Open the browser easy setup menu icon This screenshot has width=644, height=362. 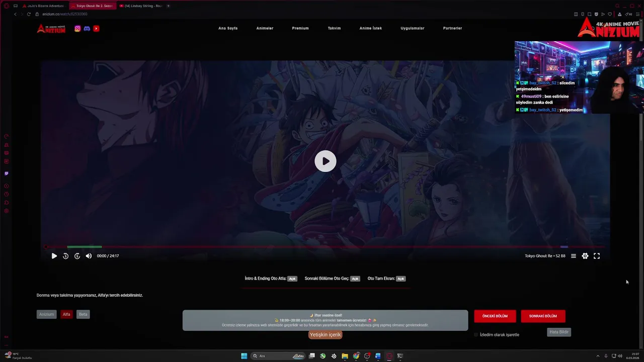[x=638, y=14]
